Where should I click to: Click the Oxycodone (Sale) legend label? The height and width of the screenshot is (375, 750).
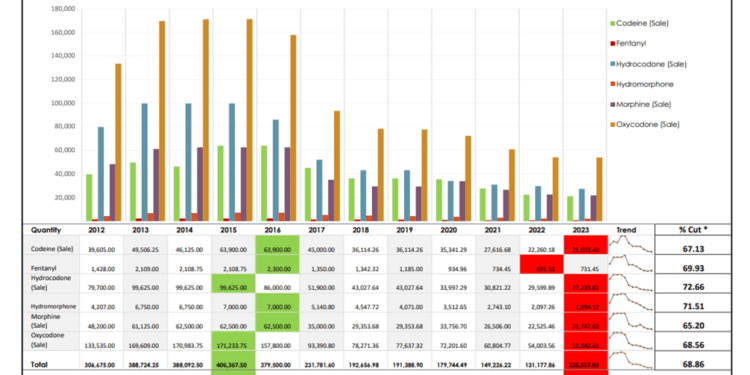[648, 124]
